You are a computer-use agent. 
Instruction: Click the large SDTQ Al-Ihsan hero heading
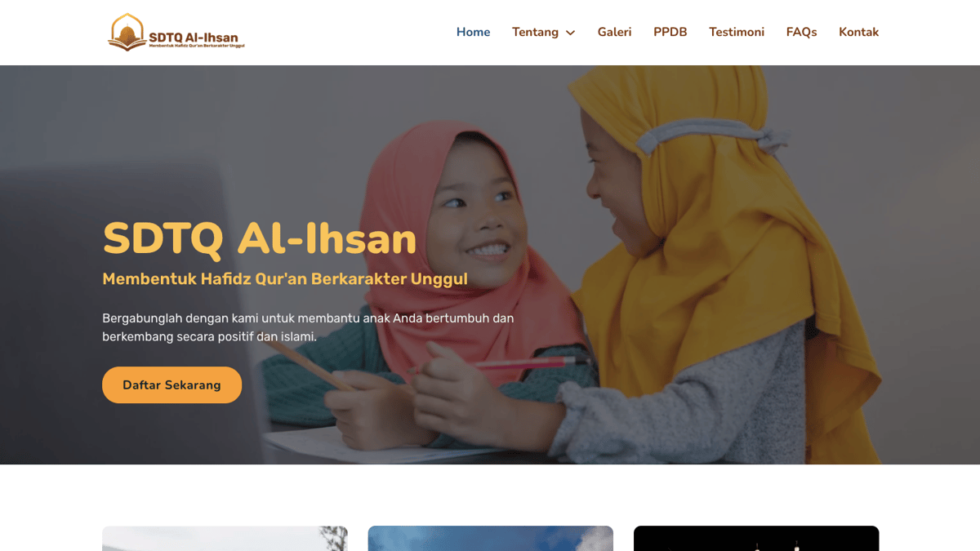pos(260,238)
